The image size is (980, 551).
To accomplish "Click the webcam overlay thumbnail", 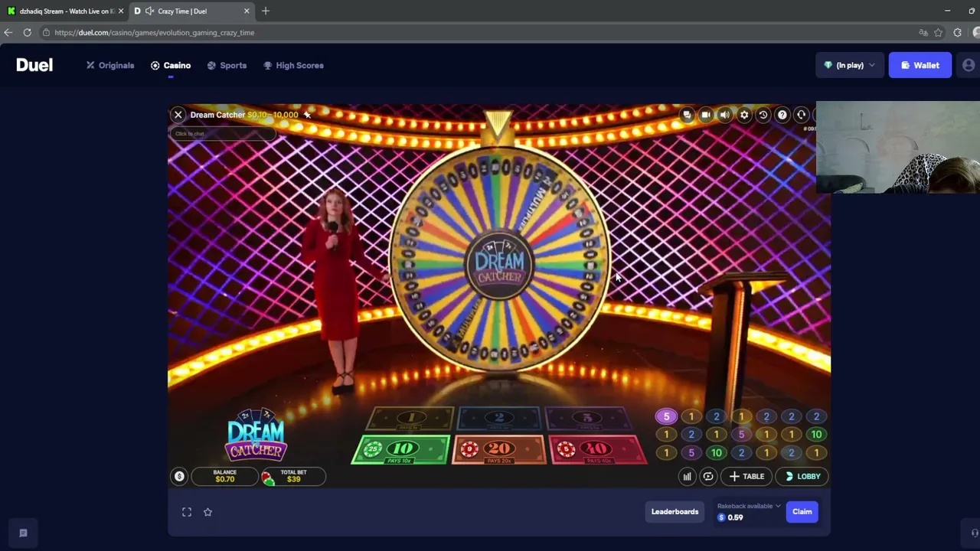I will click(898, 147).
